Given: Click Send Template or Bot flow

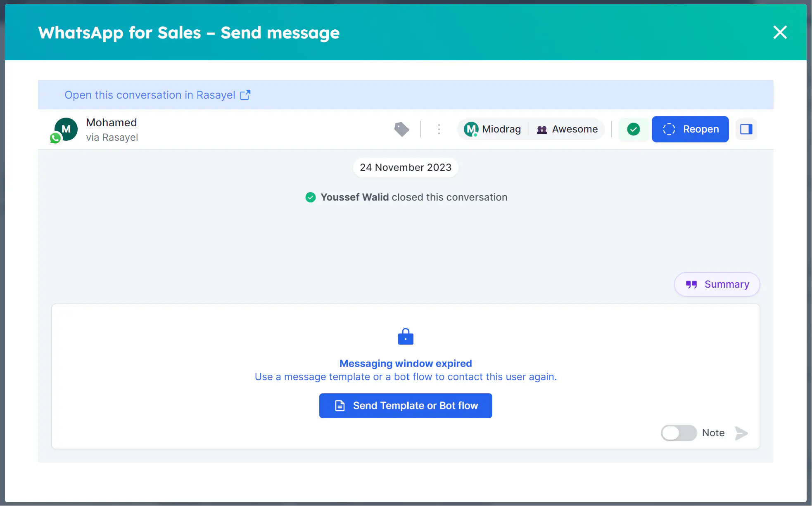Looking at the screenshot, I should click(x=406, y=406).
